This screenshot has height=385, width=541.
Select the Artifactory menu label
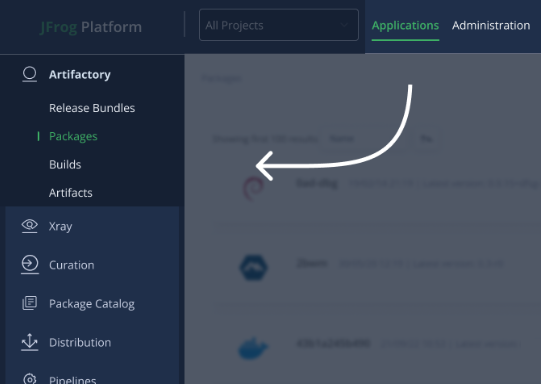[80, 75]
